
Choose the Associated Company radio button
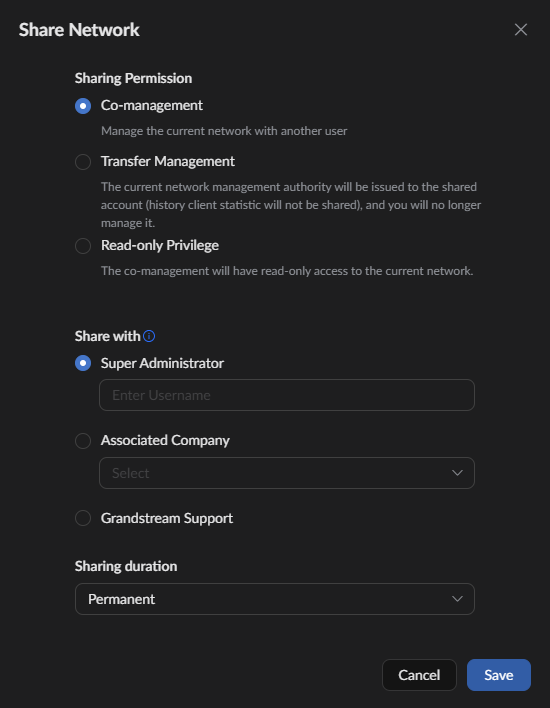(83, 441)
